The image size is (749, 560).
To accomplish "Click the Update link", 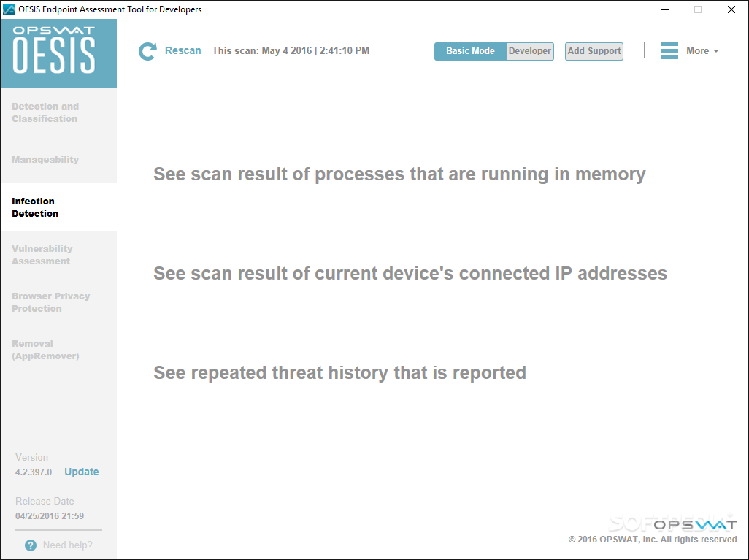I will 82,472.
